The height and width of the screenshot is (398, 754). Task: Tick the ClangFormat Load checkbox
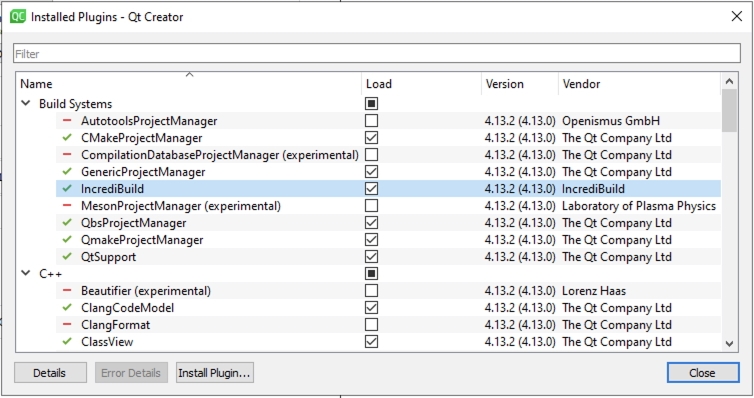[x=371, y=325]
